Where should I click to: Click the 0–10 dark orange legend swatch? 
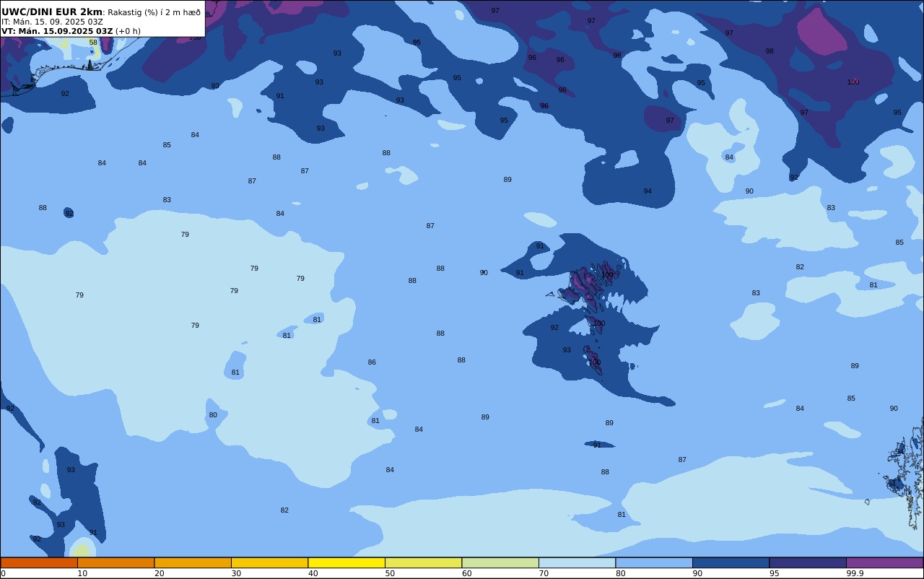tap(39, 562)
